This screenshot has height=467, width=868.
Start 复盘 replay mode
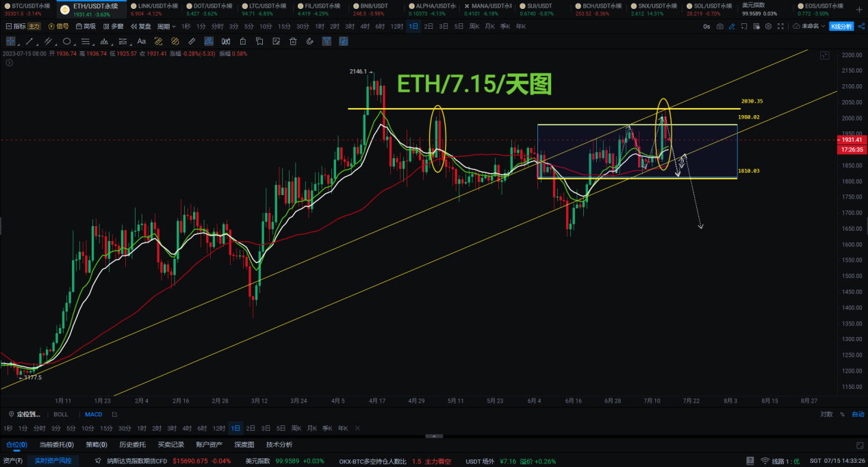(x=141, y=26)
